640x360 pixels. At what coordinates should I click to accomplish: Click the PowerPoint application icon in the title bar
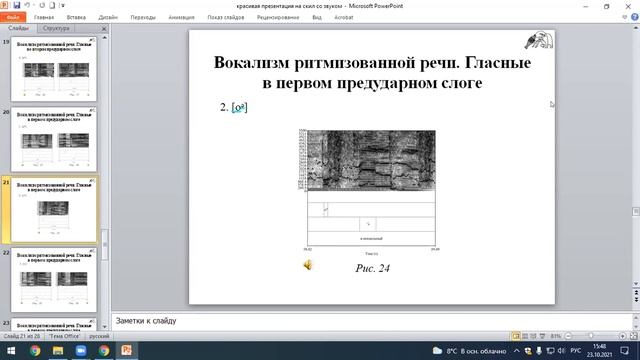[4, 5]
